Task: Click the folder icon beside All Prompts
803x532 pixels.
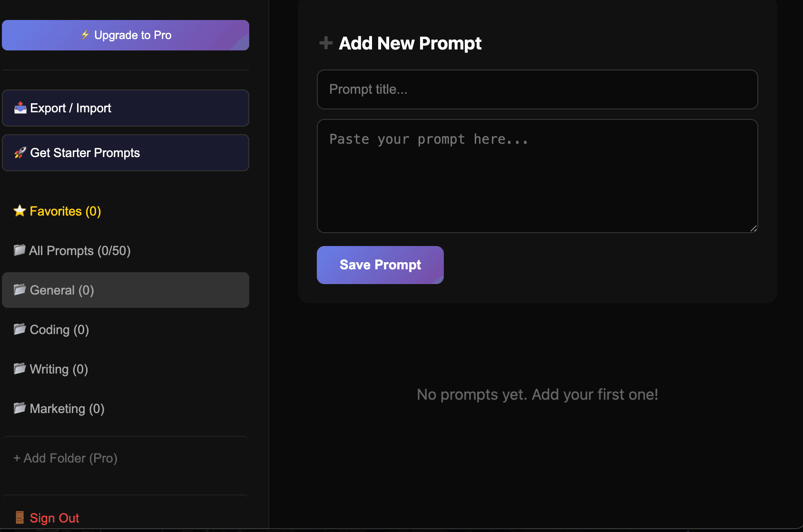Action: [19, 250]
